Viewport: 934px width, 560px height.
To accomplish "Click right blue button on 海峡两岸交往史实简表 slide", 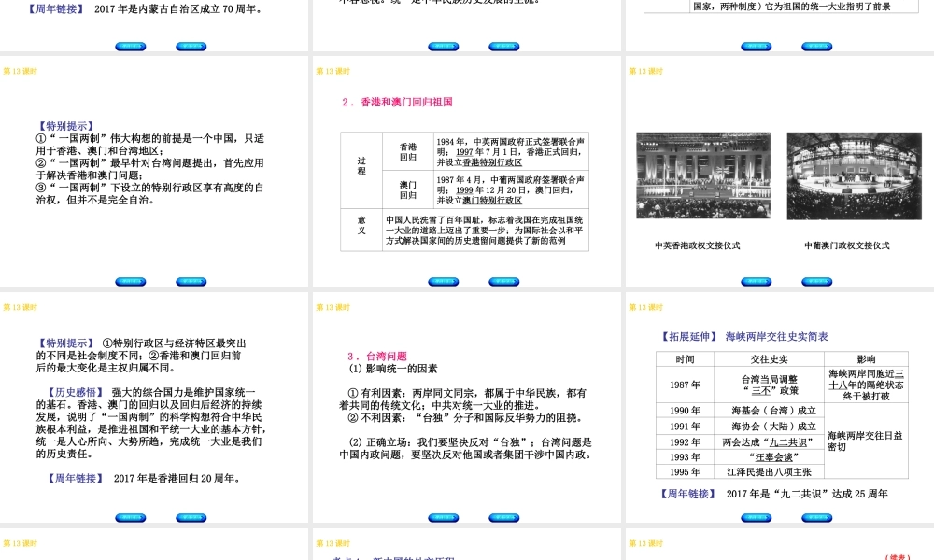I will pos(817,518).
